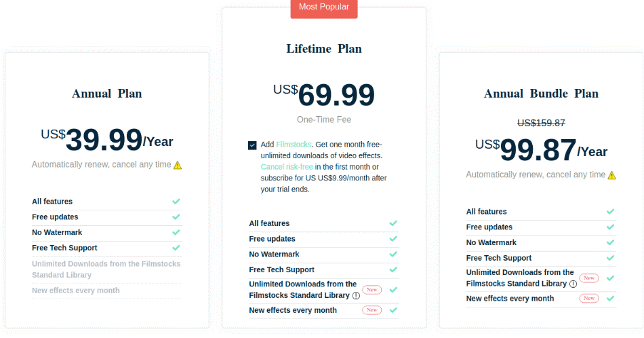
Task: Select the Annual Plan heading
Action: [x=107, y=94]
